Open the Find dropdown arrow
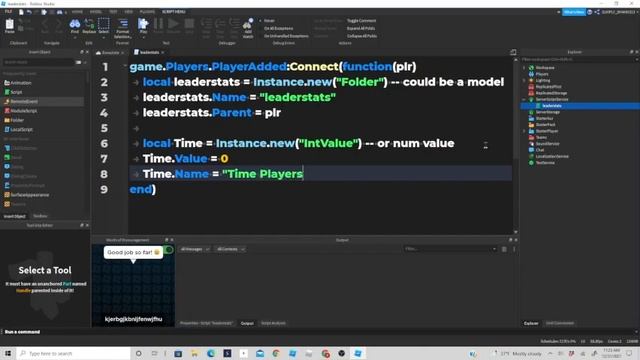 (x=75, y=37)
